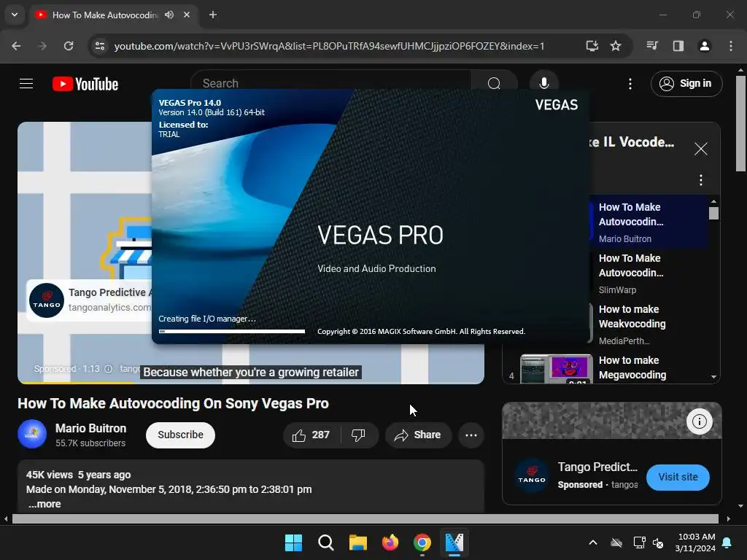Viewport: 747px width, 560px height.
Task: Open the clock showing 10:03 AM
Action: 695,542
